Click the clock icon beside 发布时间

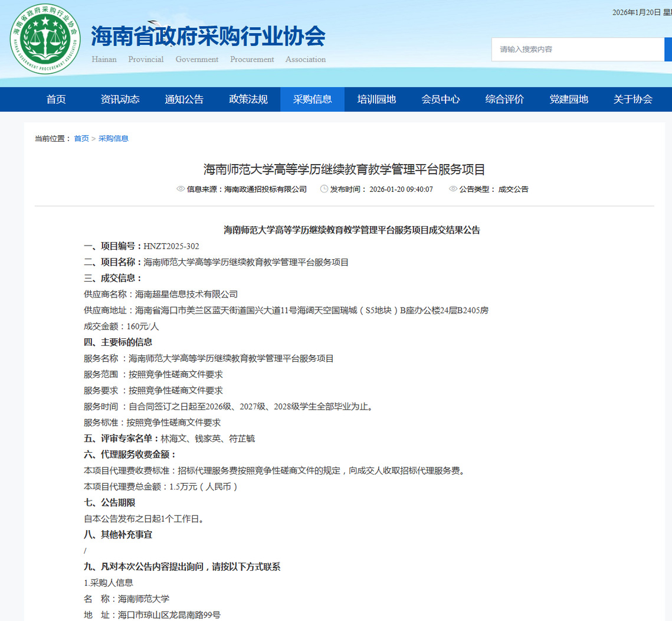coord(324,189)
